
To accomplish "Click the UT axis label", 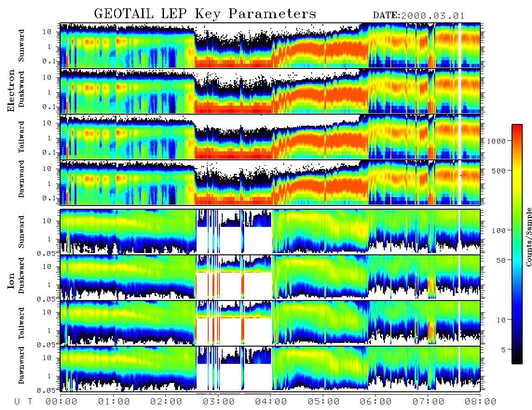I will tap(23, 402).
